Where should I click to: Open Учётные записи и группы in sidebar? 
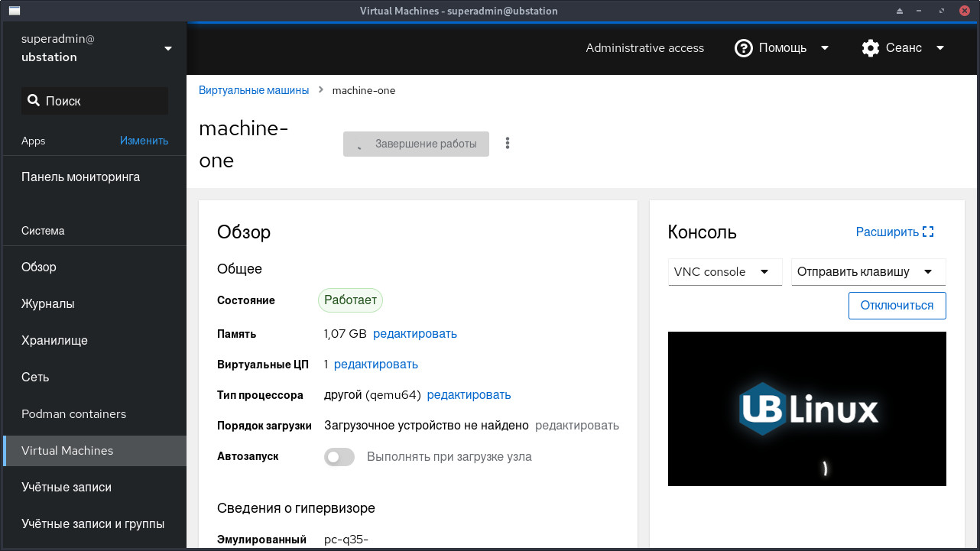pyautogui.click(x=95, y=523)
